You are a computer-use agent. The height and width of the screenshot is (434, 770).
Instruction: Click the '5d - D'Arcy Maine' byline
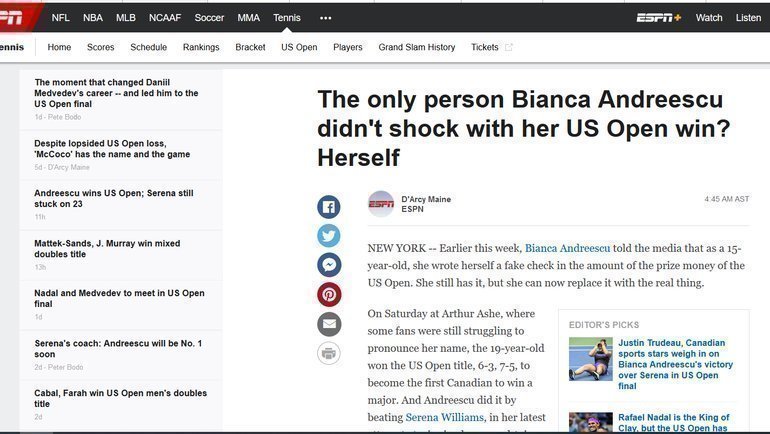(62, 167)
